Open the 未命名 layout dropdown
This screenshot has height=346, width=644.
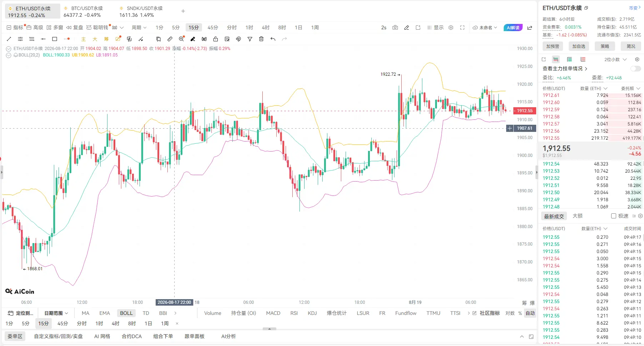485,28
